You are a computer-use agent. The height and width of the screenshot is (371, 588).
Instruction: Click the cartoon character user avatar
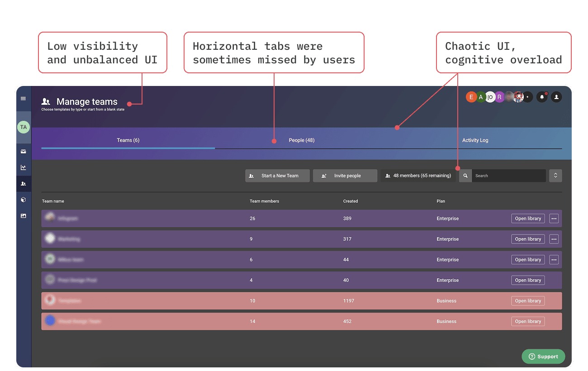point(518,97)
